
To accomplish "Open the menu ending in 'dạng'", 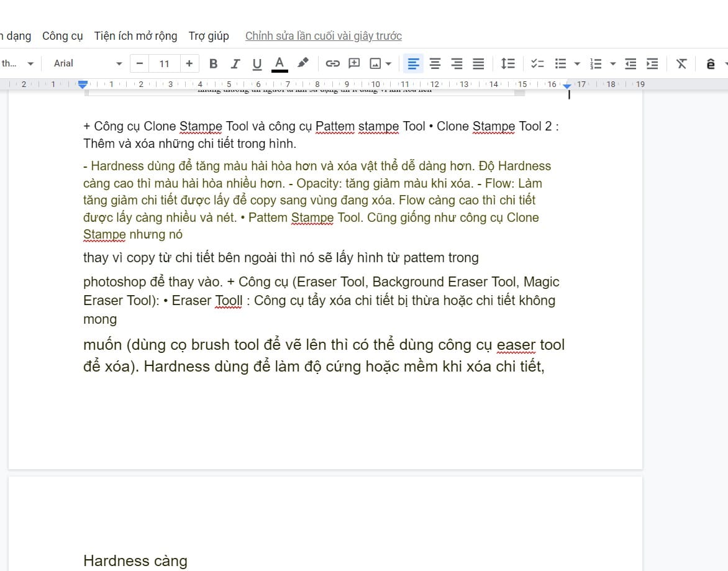I will pos(16,36).
